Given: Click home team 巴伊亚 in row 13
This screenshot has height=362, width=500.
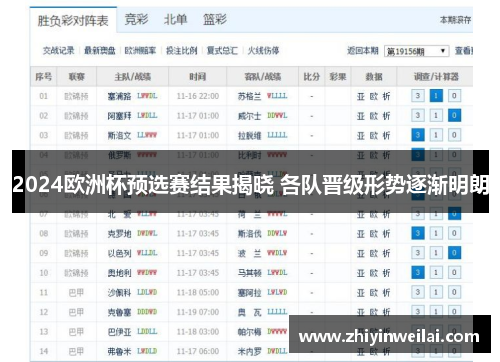Looking at the screenshot, I should click(x=119, y=332).
